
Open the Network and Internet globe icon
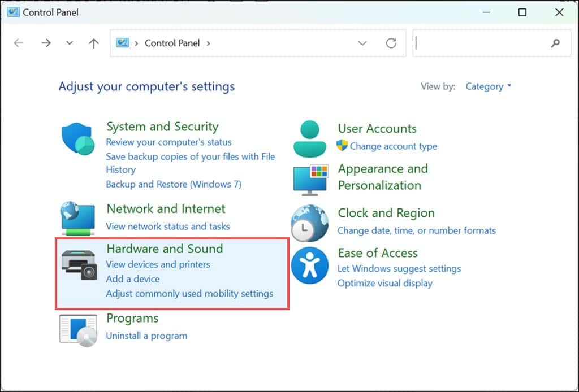point(78,218)
